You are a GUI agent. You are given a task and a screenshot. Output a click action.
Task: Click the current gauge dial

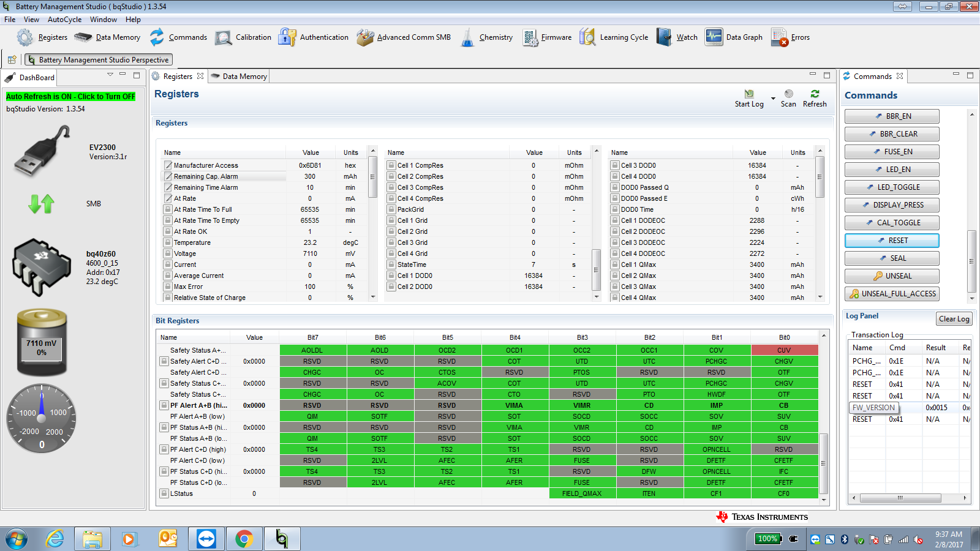(42, 419)
